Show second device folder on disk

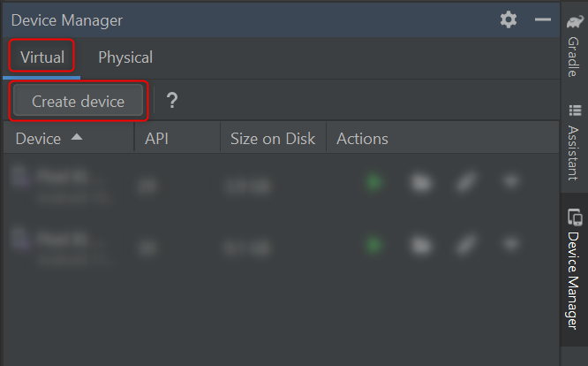(x=421, y=246)
